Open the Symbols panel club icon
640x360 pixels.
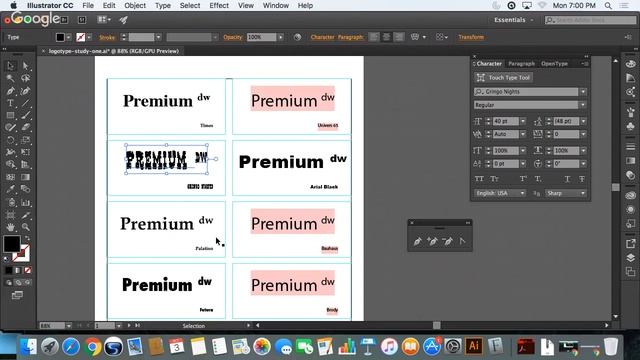tap(631, 127)
